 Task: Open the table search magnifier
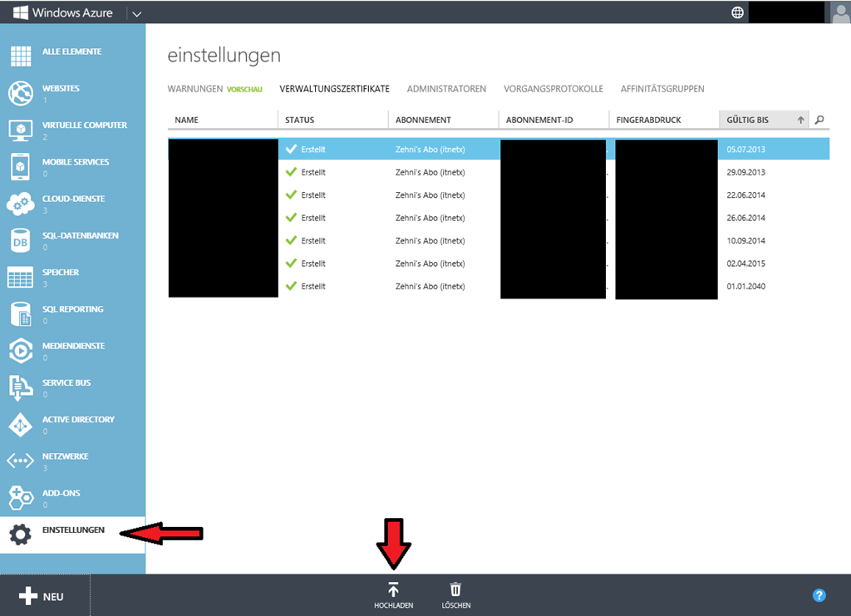click(819, 121)
